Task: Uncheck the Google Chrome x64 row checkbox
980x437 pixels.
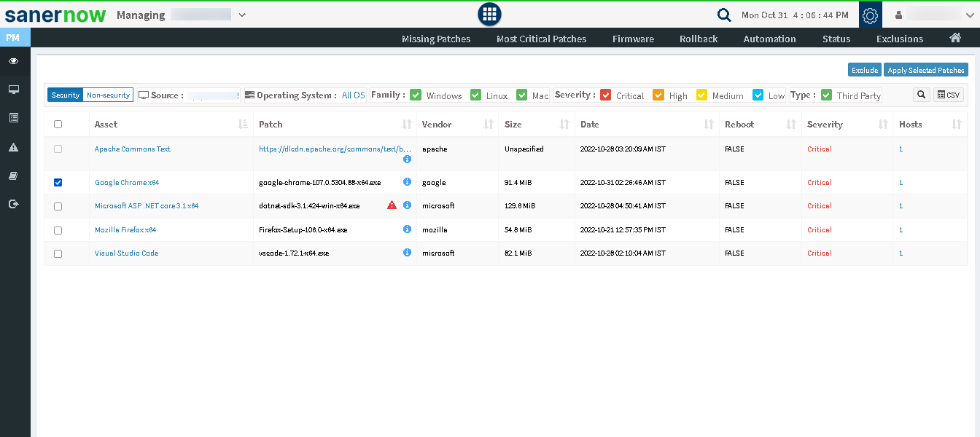Action: tap(58, 183)
